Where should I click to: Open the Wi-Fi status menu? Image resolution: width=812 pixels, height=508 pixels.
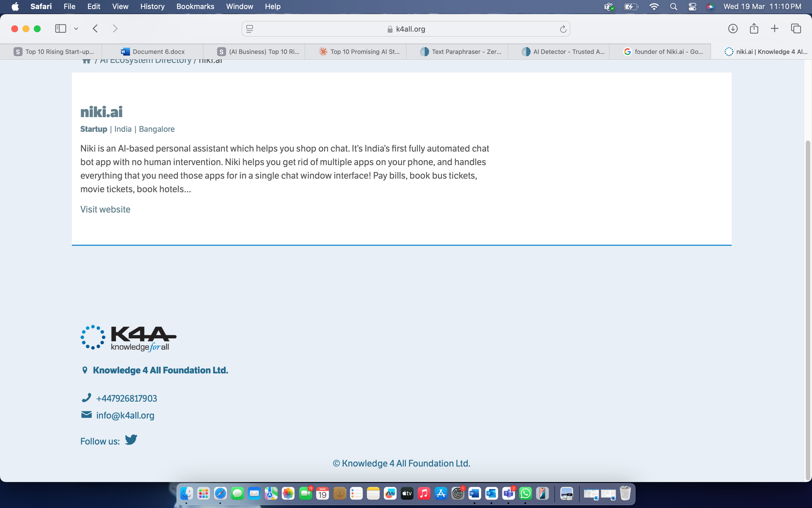(654, 6)
